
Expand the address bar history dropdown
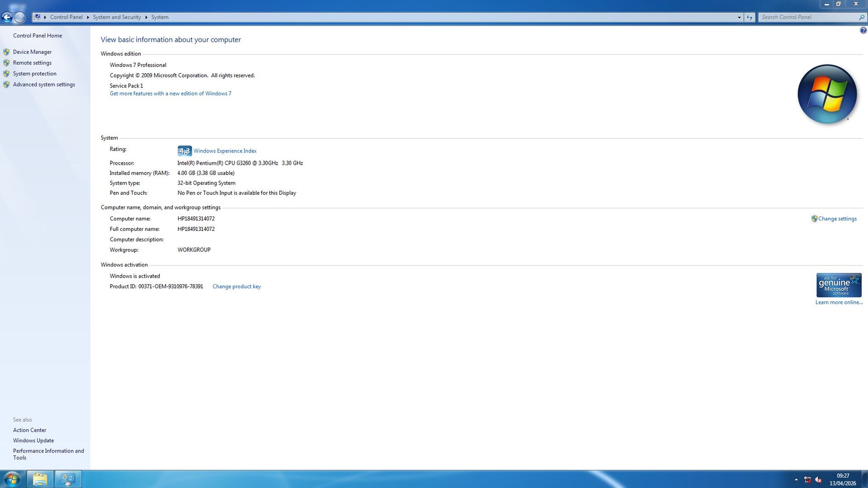739,17
